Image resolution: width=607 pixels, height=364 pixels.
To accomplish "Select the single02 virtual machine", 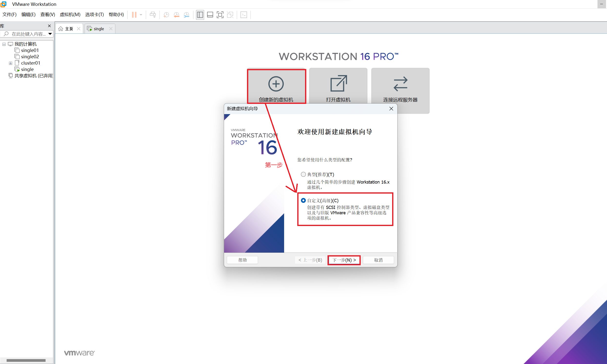I will click(x=30, y=57).
